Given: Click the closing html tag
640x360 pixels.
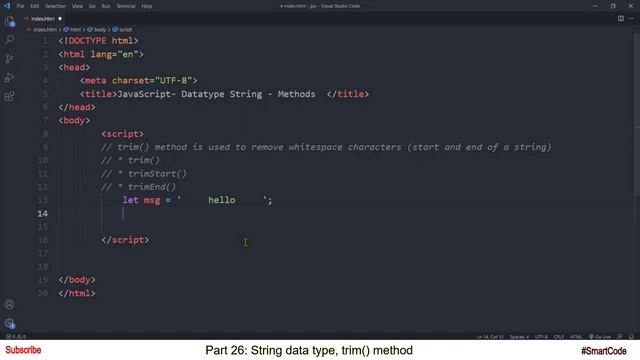Looking at the screenshot, I should pyautogui.click(x=77, y=293).
